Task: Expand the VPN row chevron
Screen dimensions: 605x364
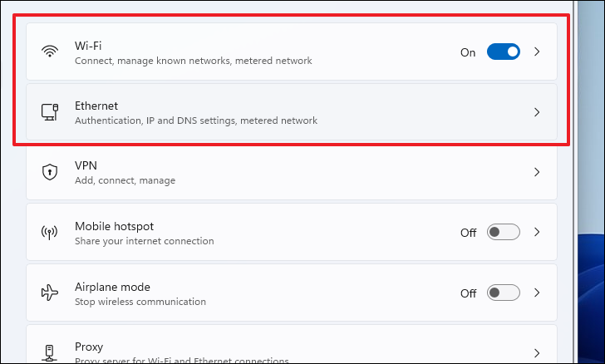Action: coord(537,172)
